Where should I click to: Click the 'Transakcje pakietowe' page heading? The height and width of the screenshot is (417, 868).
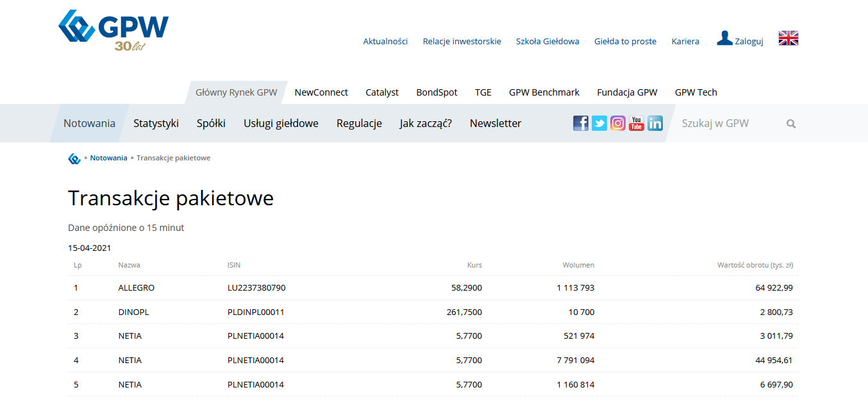[x=171, y=198]
